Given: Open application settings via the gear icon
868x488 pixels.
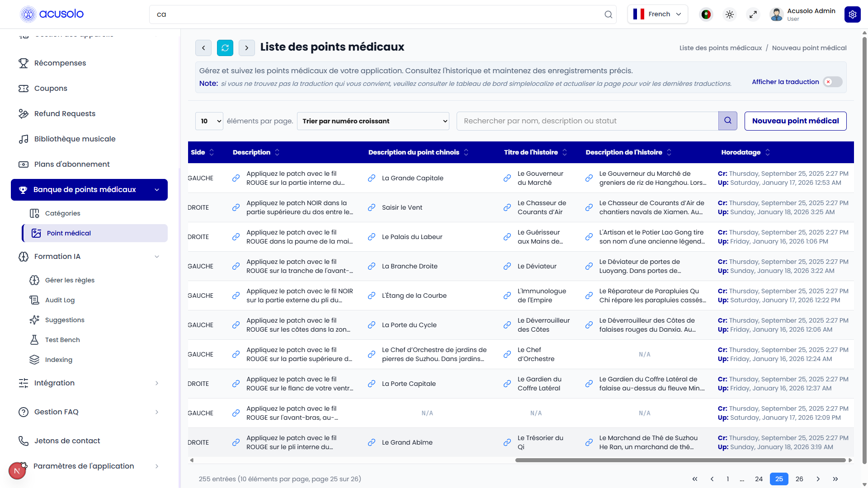Looking at the screenshot, I should coord(853,14).
